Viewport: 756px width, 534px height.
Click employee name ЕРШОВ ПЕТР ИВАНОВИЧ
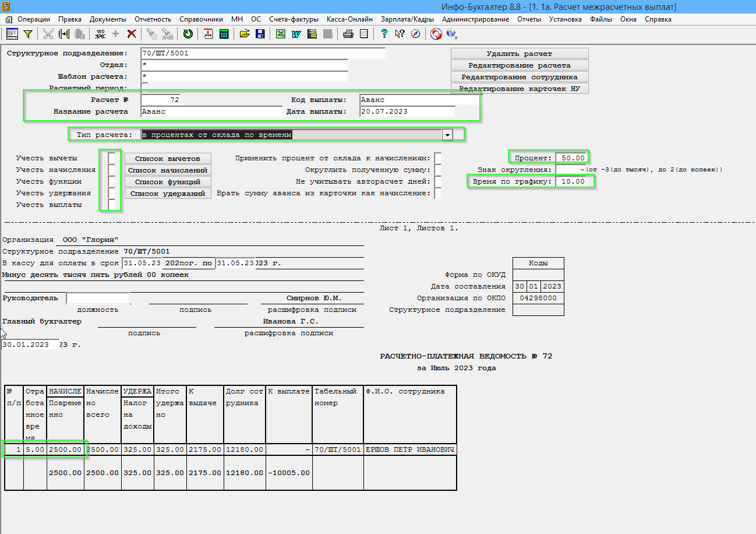coord(410,449)
